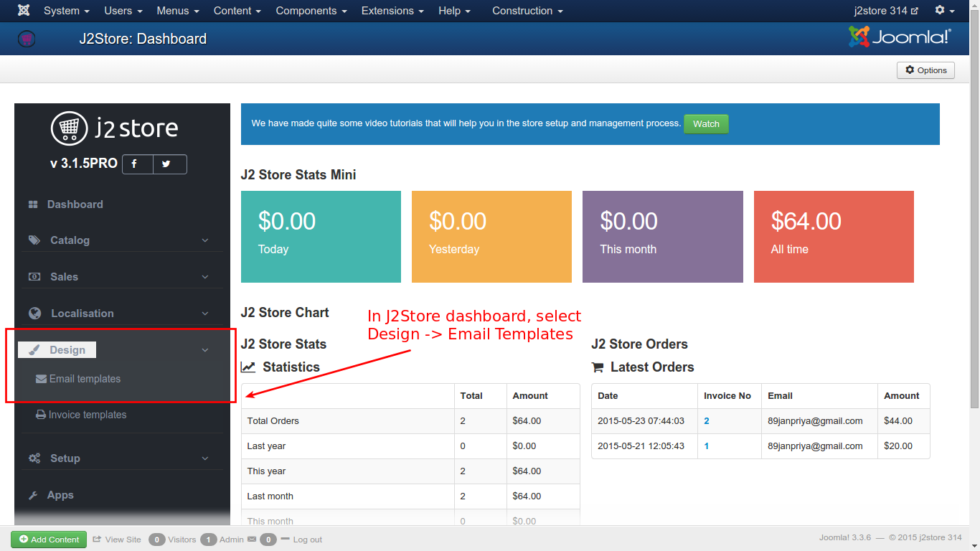Open the Components menu
The image size is (980, 551).
[311, 11]
